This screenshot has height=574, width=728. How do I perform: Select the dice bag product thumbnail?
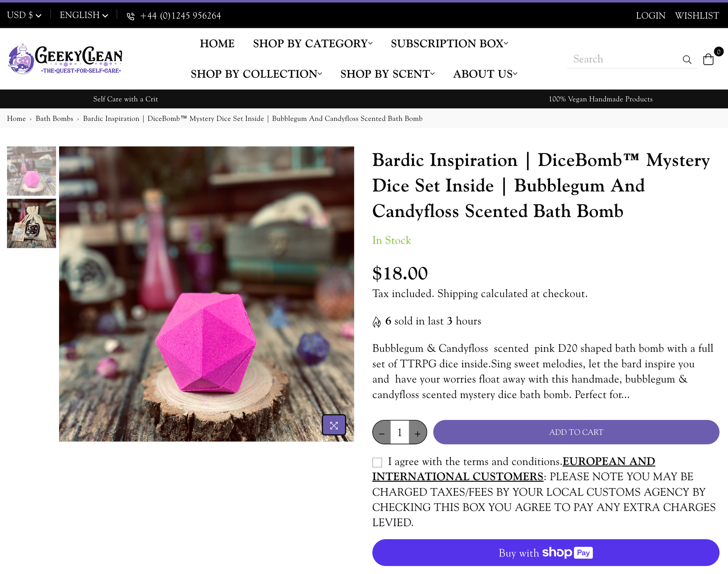pyautogui.click(x=32, y=223)
